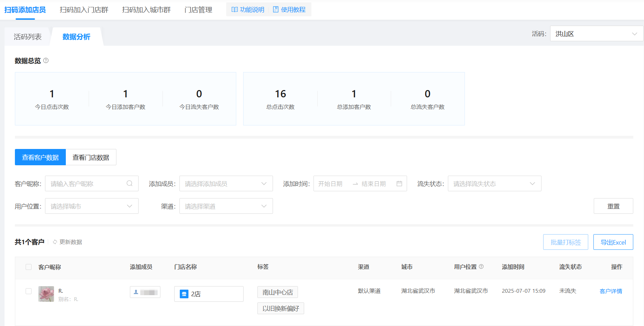Click the 今日添加客户数 statistic
The image size is (644, 326).
pyautogui.click(x=125, y=100)
